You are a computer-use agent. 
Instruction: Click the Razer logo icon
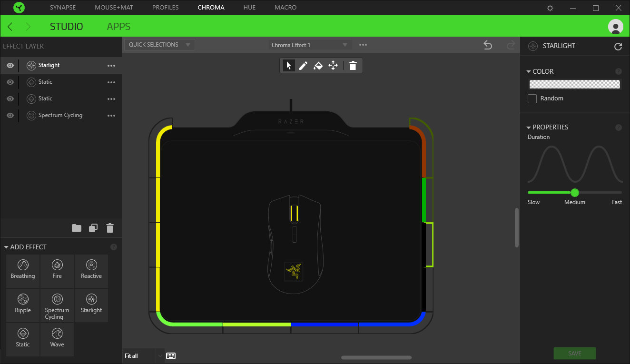click(x=20, y=8)
